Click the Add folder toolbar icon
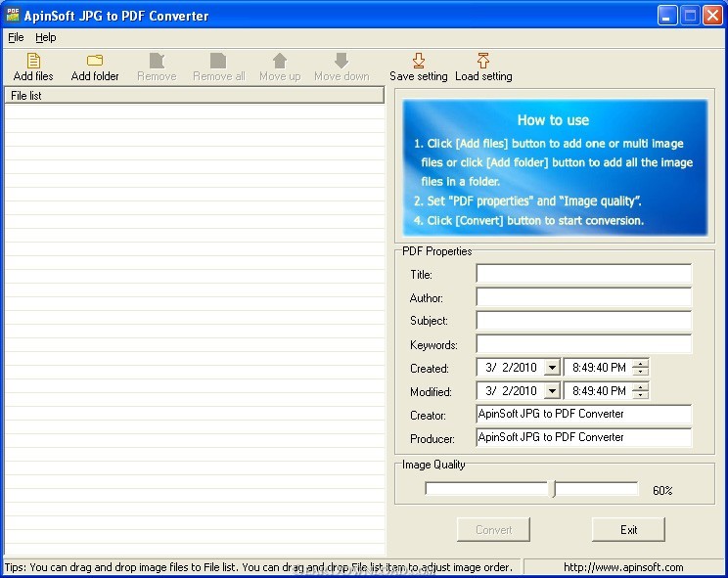The image size is (728, 578). [x=95, y=61]
